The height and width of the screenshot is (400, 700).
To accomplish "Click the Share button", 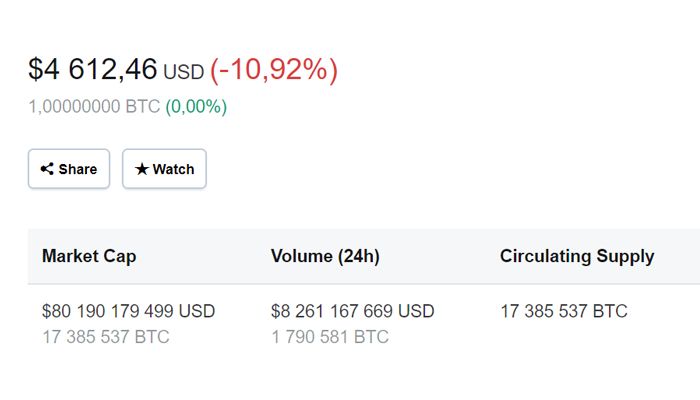I will [x=69, y=169].
